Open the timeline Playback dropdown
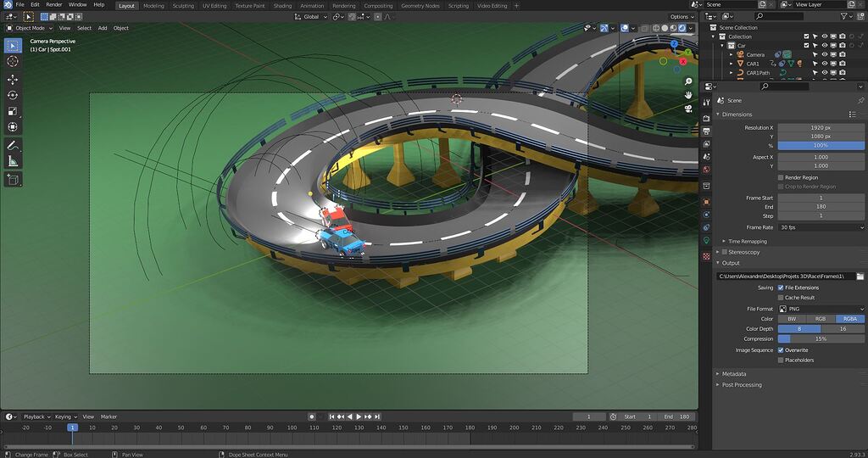Screen dimensions: 868x458 [x=36, y=416]
